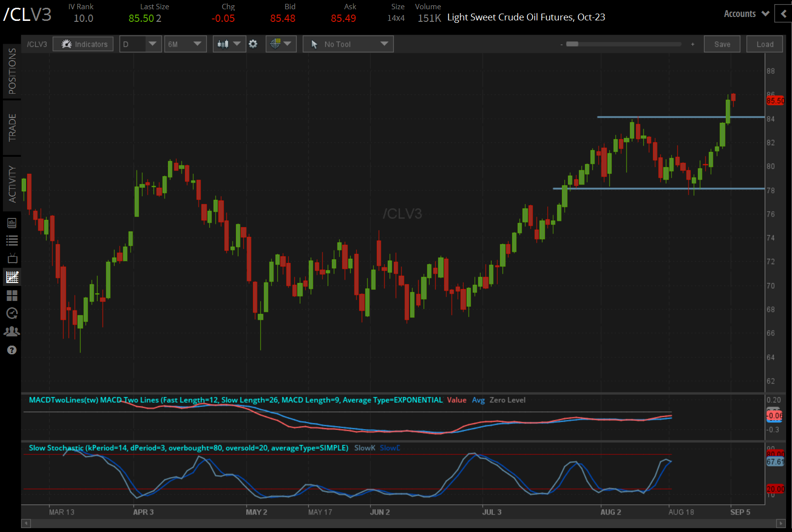This screenshot has height=532, width=792.
Task: Click the zoom out minus icon
Action: coord(562,44)
